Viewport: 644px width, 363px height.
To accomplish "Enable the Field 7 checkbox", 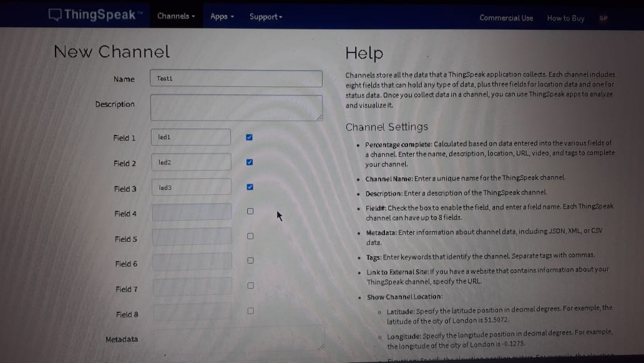I will (250, 286).
